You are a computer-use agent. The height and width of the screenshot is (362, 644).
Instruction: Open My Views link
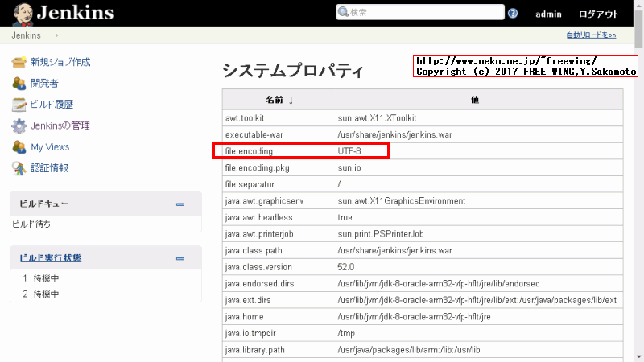pyautogui.click(x=50, y=147)
